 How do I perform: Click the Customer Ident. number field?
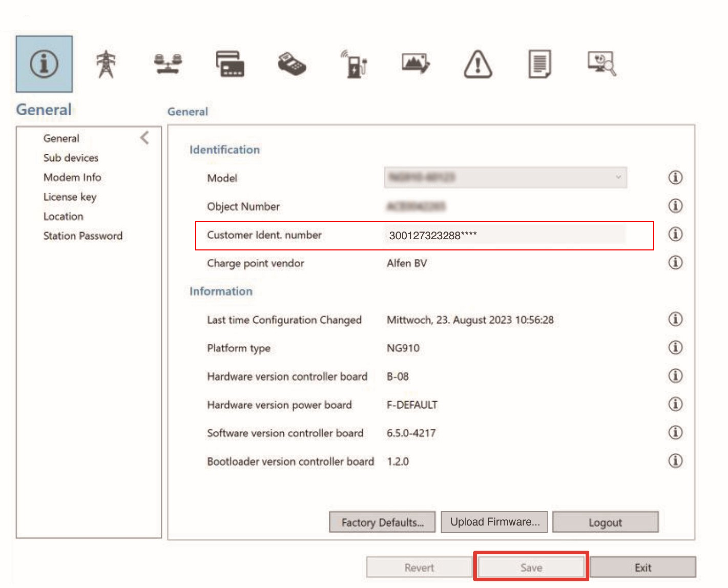pyautogui.click(x=505, y=235)
